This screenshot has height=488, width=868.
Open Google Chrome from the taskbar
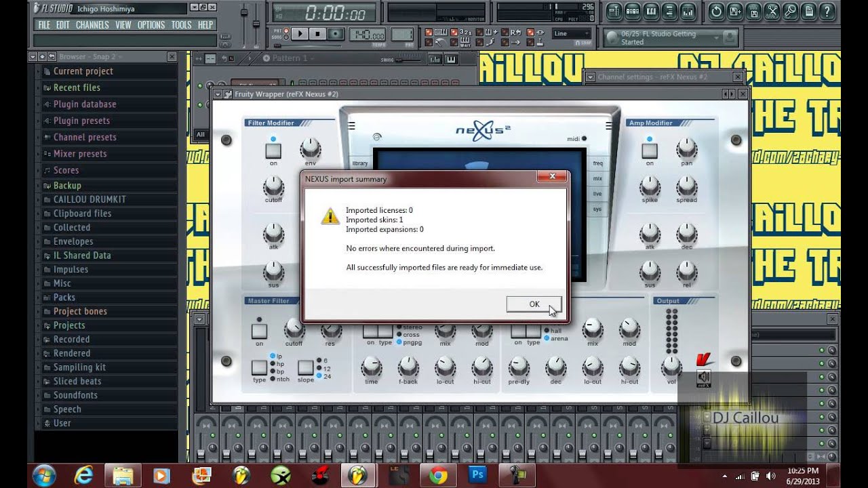coord(438,476)
